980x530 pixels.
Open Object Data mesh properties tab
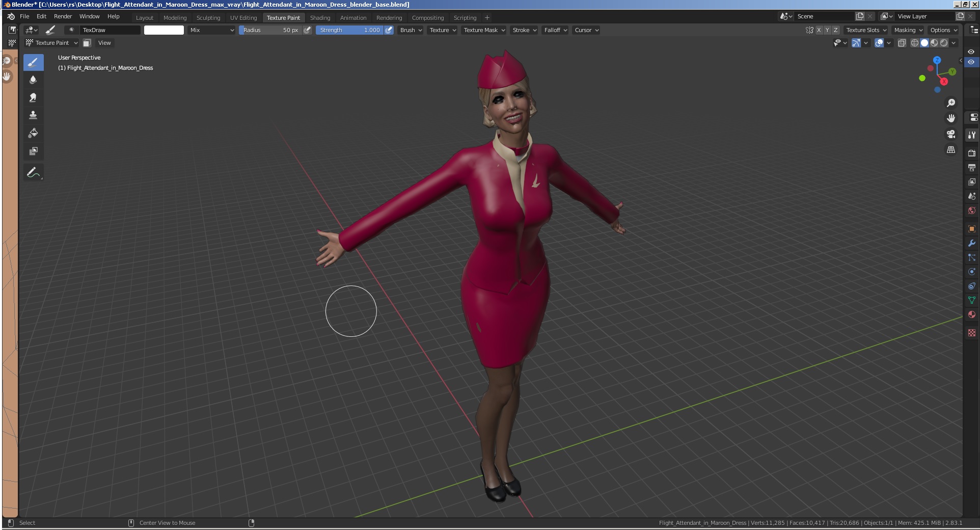[x=972, y=300]
